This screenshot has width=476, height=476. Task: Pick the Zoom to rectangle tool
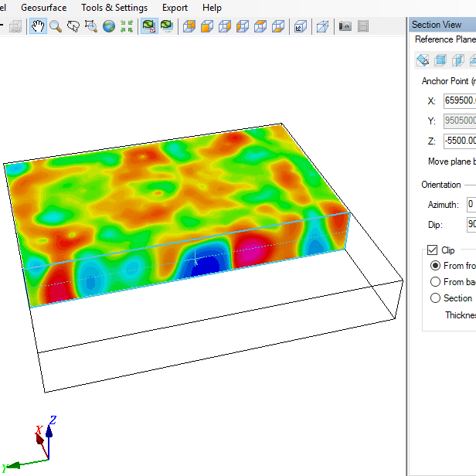pyautogui.click(x=90, y=26)
